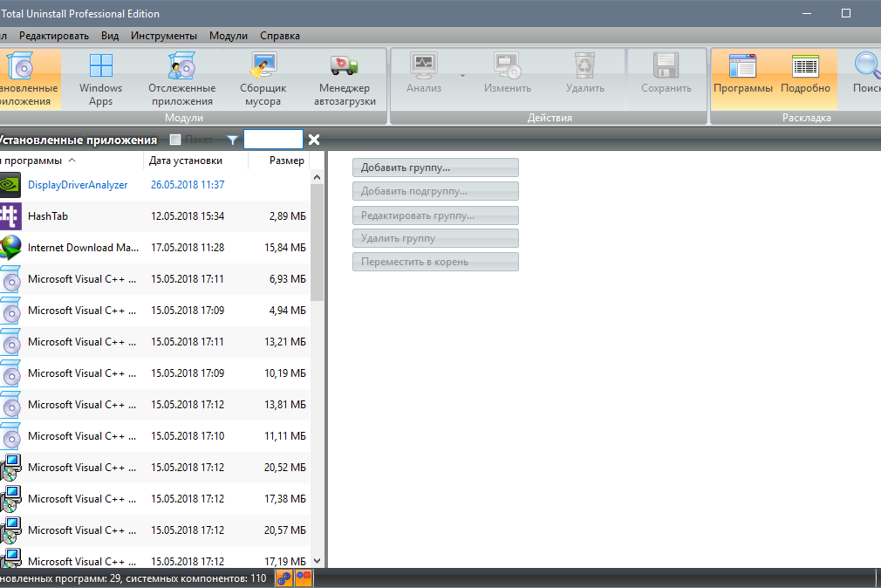Click the Переместить в корень button
881x588 pixels.
coord(435,262)
